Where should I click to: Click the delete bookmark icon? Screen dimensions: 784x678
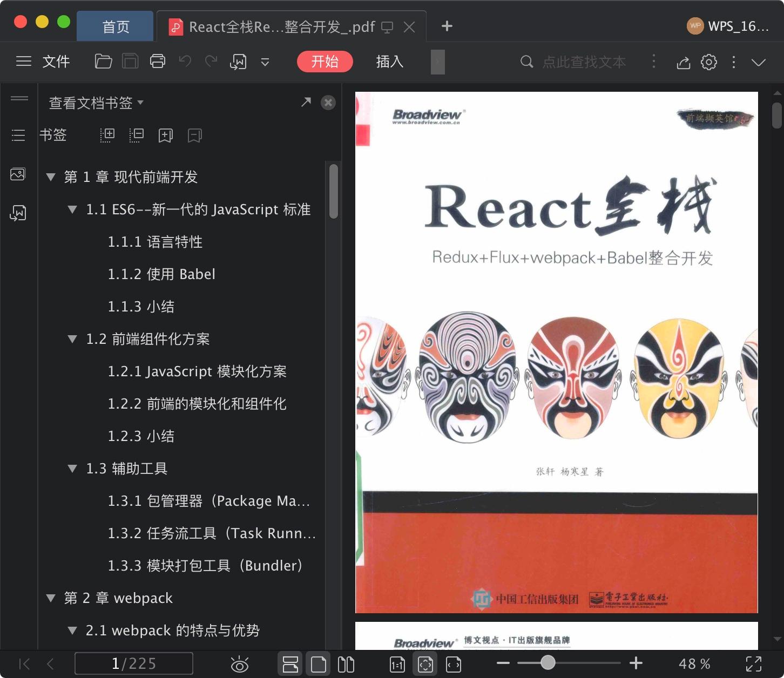click(195, 135)
